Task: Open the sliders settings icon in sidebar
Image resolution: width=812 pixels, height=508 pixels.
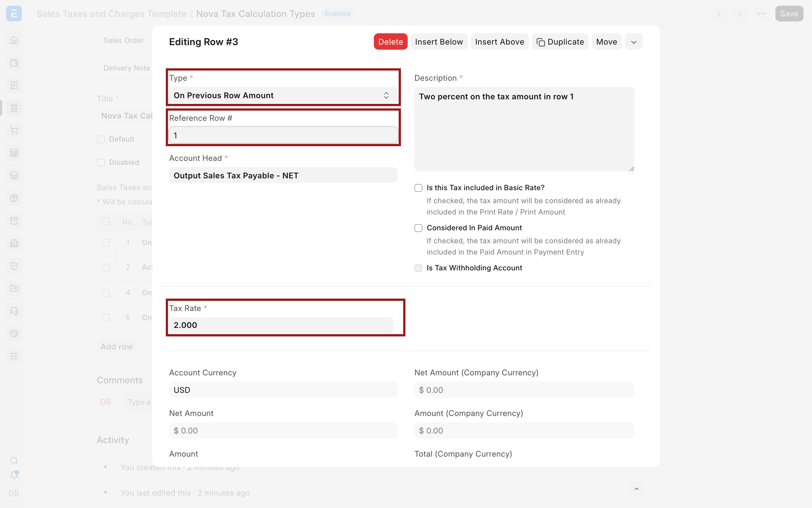Action: coord(14,356)
